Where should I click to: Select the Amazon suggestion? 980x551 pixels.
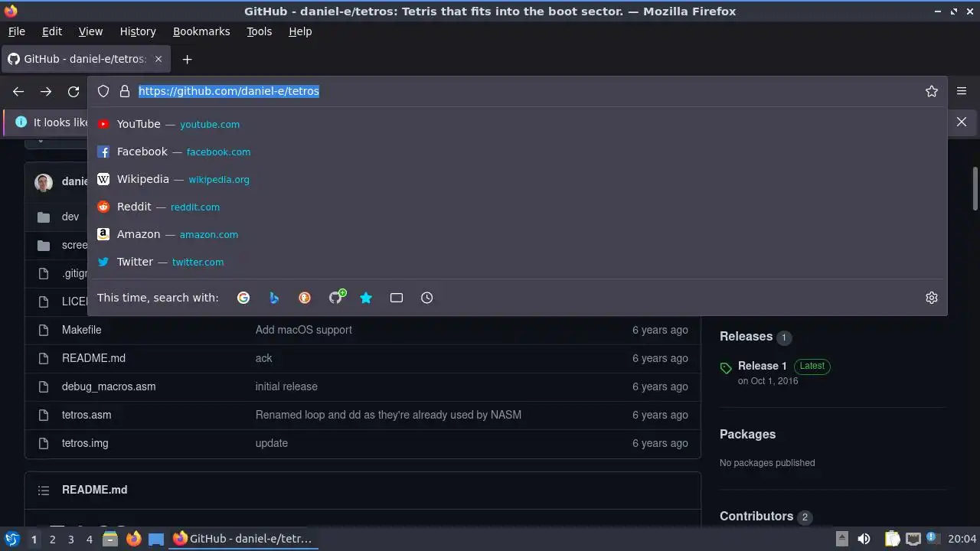[x=518, y=234]
